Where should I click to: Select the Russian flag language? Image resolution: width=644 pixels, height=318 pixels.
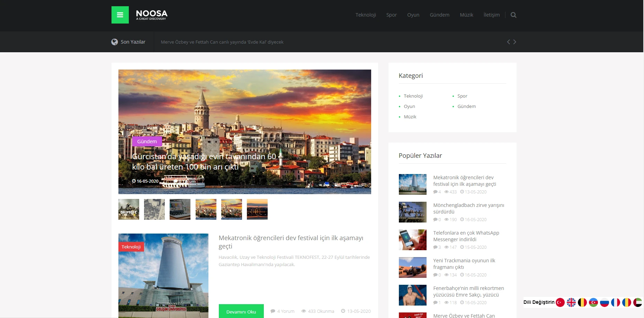[605, 302]
